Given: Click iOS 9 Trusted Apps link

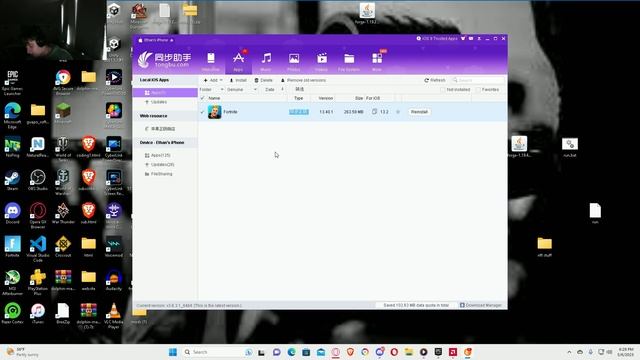Looking at the screenshot, I should pos(437,38).
